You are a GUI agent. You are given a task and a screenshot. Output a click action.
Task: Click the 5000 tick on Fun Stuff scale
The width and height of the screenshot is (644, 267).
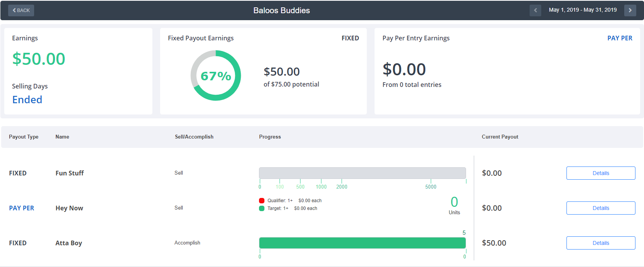pyautogui.click(x=431, y=187)
